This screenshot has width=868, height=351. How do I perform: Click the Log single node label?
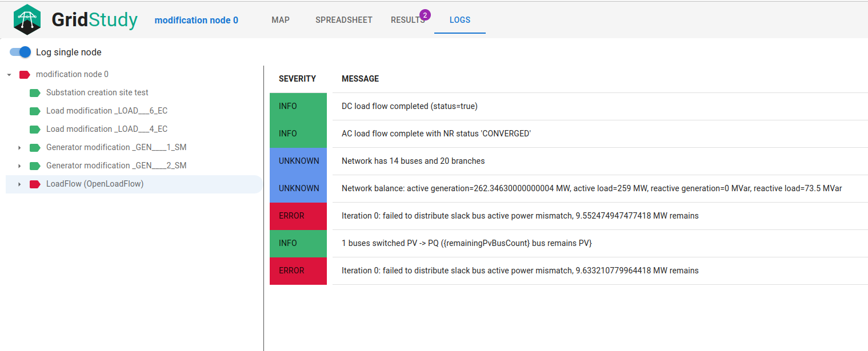[x=69, y=52]
